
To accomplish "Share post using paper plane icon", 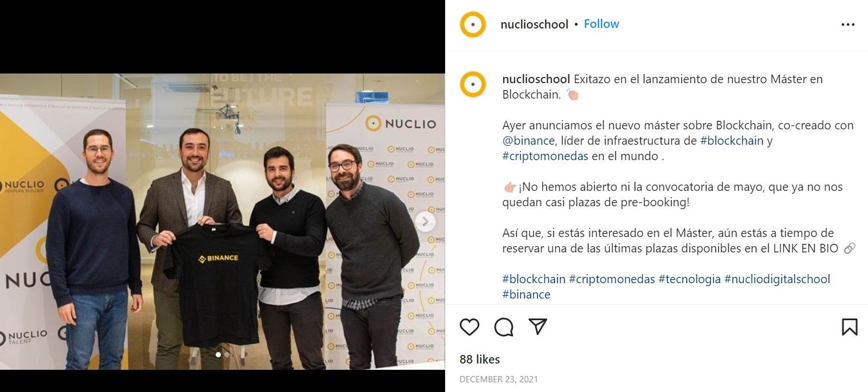I will [x=537, y=326].
